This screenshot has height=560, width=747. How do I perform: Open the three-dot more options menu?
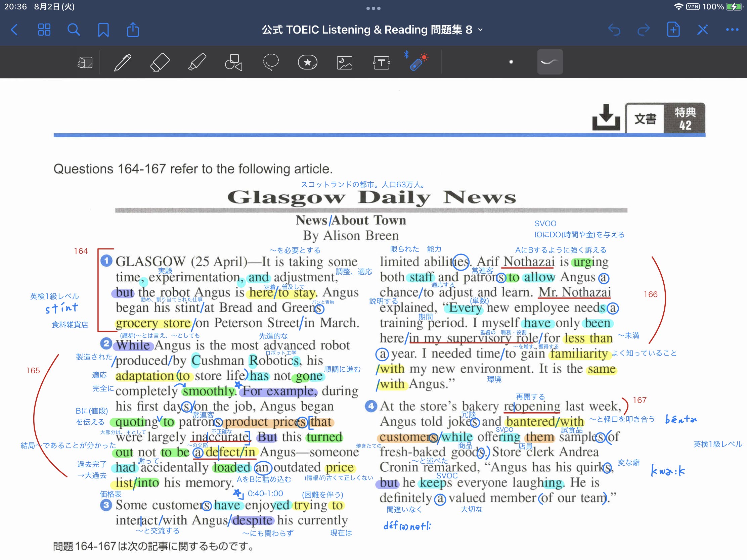coord(732,30)
